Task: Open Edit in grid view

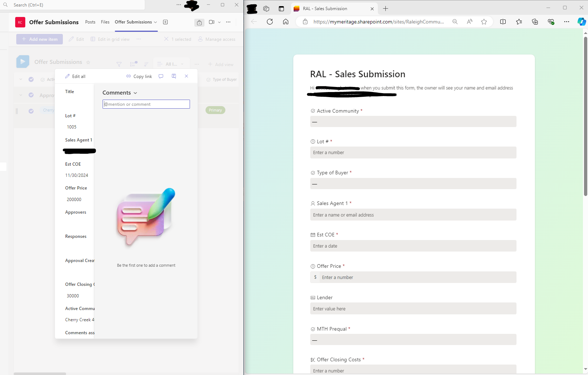Action: 110,39
